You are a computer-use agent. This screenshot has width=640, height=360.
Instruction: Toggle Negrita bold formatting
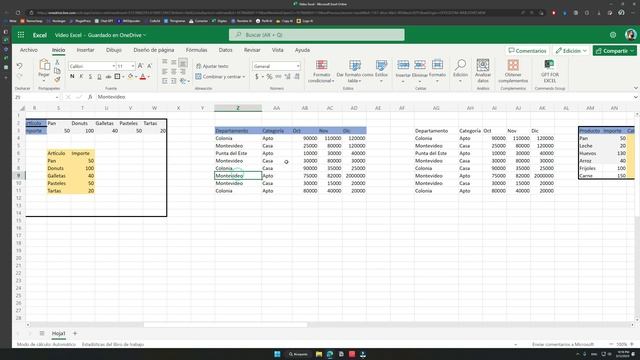[x=72, y=76]
